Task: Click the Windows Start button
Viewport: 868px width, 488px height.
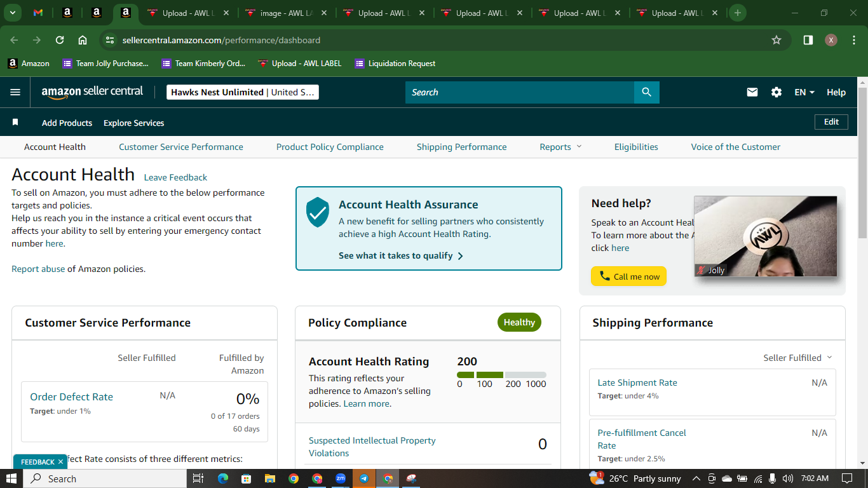Action: coord(11,478)
